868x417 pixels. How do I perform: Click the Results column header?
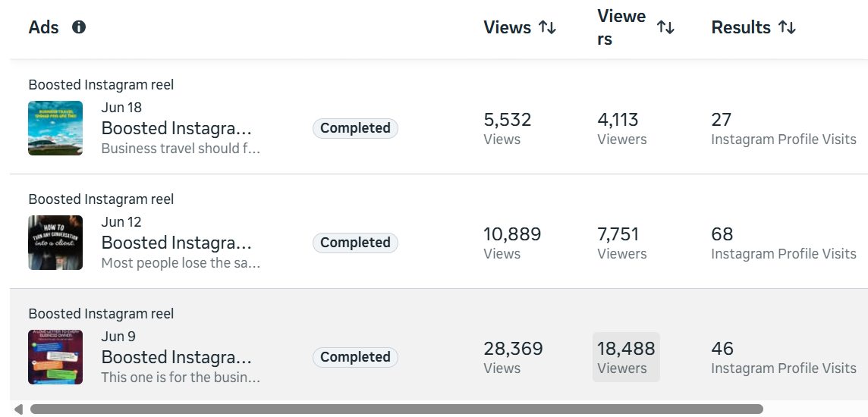point(741,27)
